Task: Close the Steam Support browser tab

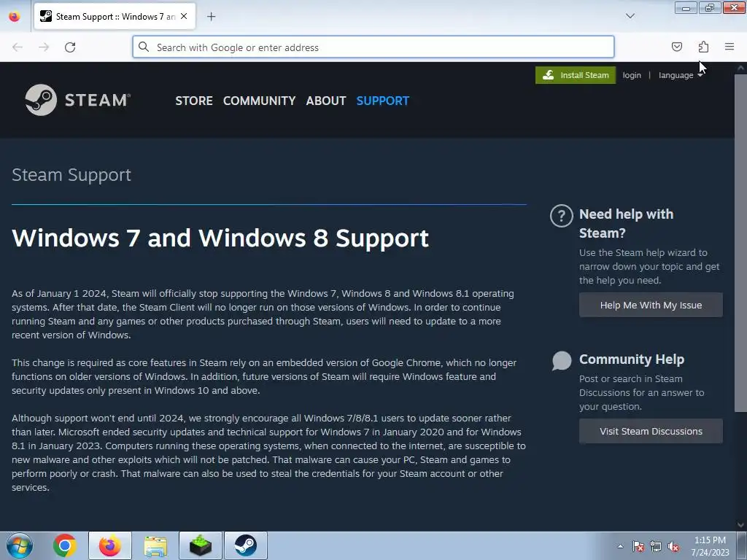Action: [184, 16]
